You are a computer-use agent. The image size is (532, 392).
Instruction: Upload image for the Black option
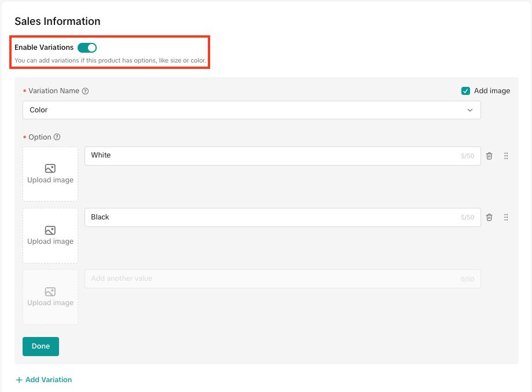pos(50,236)
